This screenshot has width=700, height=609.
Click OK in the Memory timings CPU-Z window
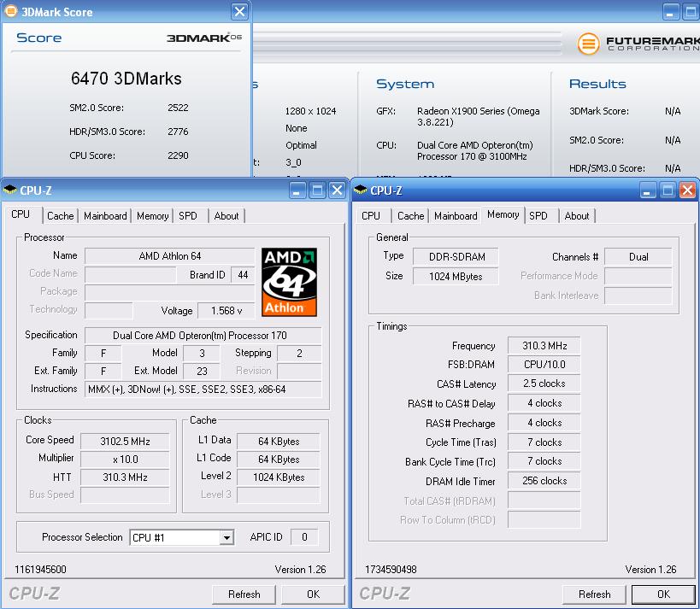(663, 594)
